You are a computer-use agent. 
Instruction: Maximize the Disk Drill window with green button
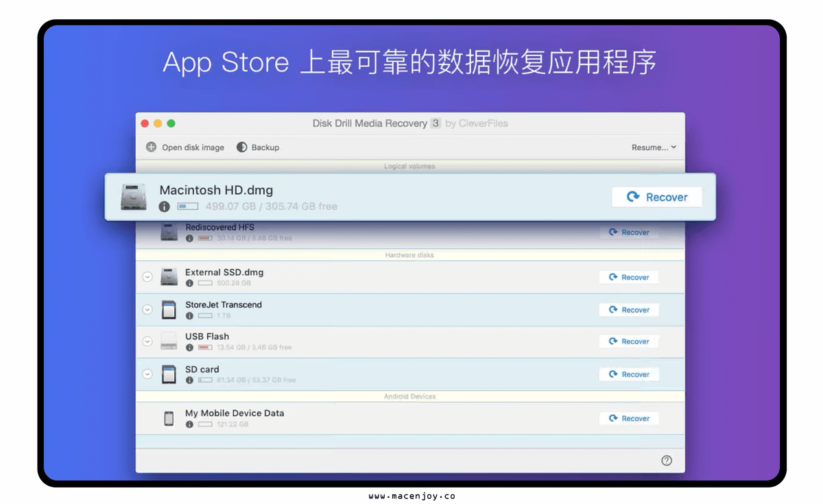(x=171, y=123)
